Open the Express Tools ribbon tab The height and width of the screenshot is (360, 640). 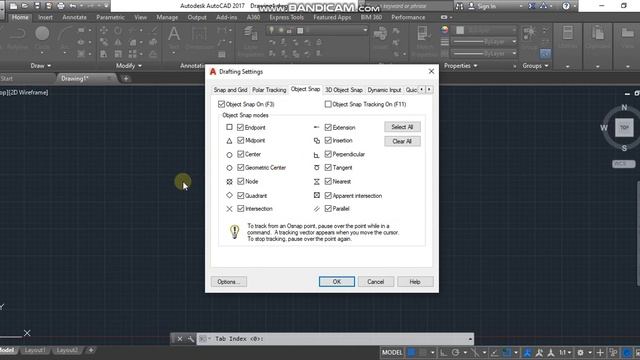287,18
